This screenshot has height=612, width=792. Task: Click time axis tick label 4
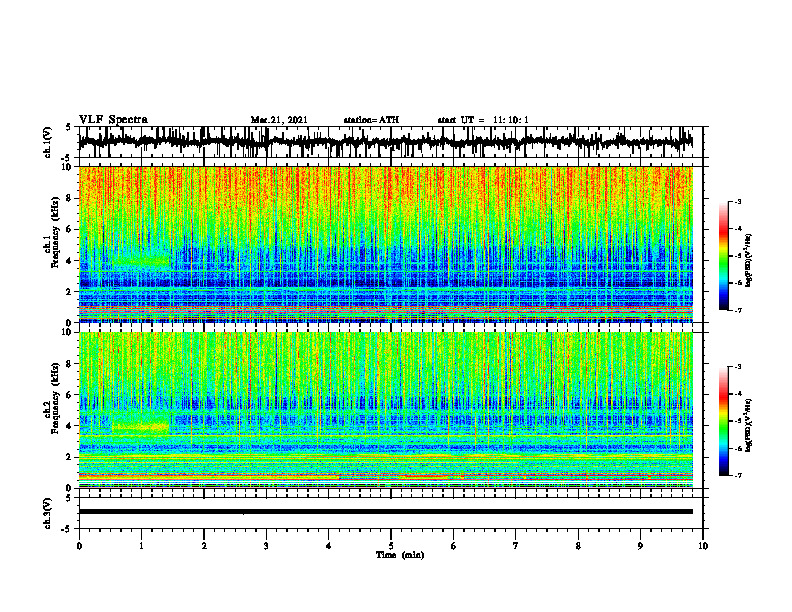[x=329, y=546]
